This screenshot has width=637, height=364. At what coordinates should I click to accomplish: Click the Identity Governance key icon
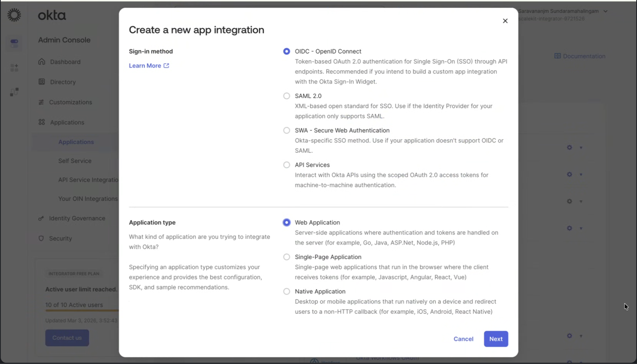41,218
